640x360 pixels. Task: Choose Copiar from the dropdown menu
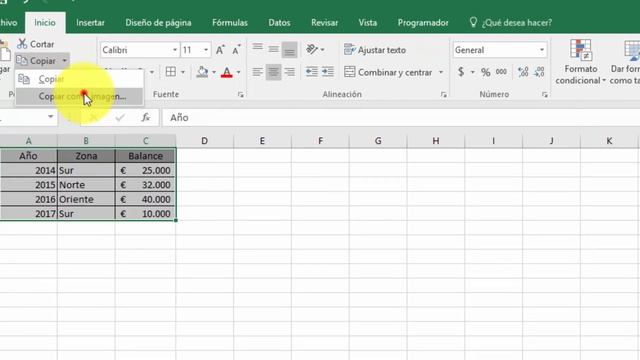click(x=79, y=79)
